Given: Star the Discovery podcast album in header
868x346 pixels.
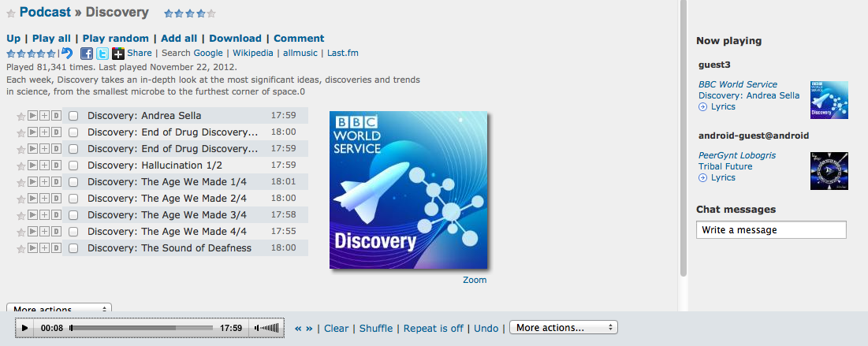Looking at the screenshot, I should [10, 13].
